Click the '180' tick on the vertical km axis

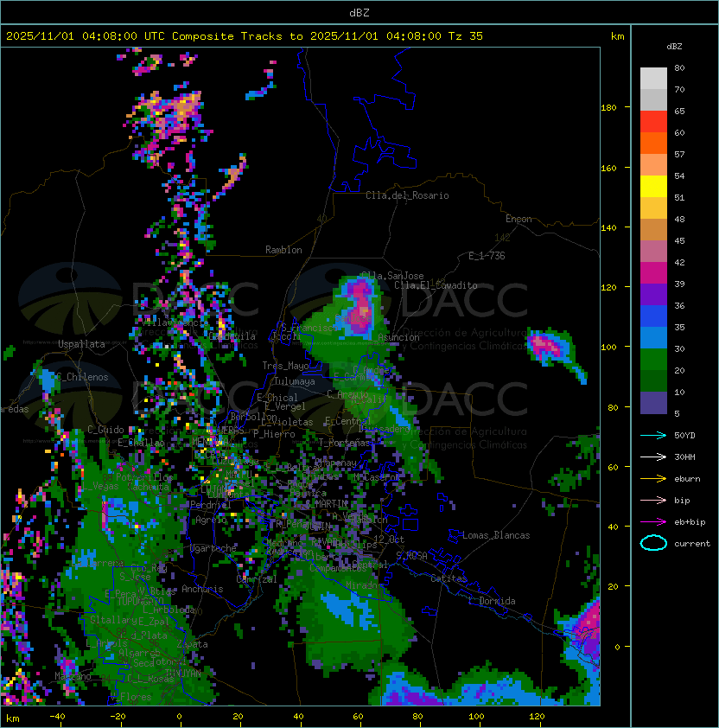point(608,108)
